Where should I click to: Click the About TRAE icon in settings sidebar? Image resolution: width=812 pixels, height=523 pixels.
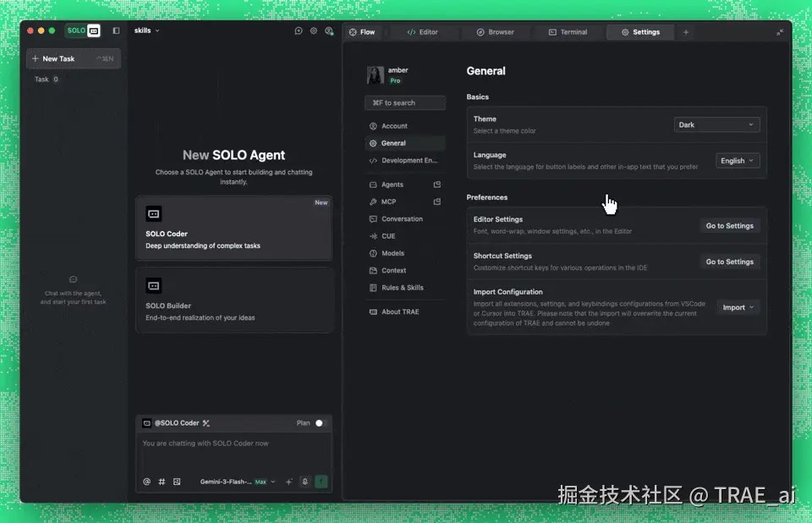click(x=373, y=311)
